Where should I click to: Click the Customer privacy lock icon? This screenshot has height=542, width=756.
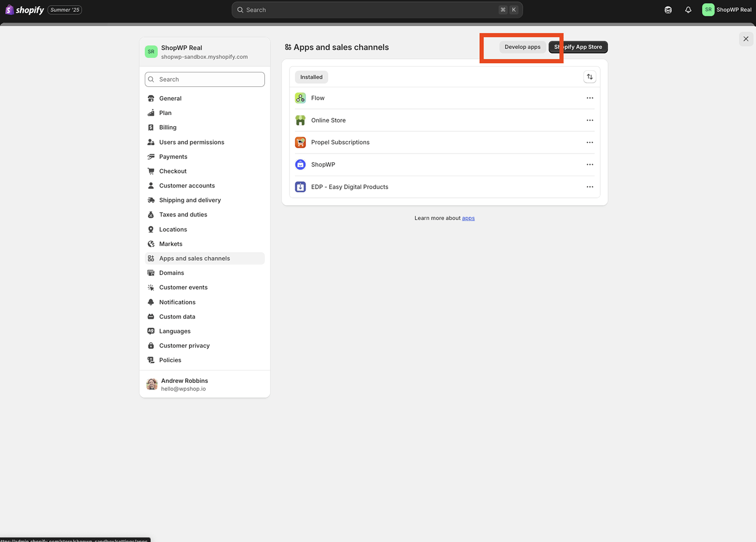[x=151, y=346]
